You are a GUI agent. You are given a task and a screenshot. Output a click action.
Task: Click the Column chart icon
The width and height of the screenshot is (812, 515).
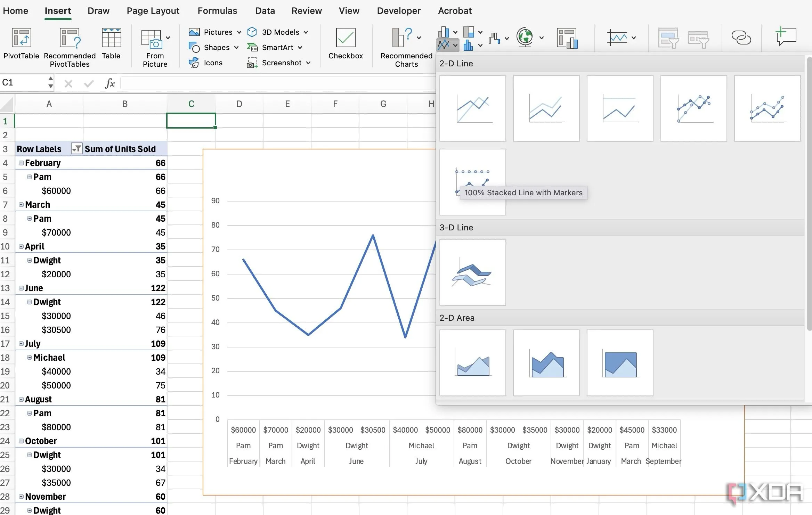pyautogui.click(x=443, y=32)
